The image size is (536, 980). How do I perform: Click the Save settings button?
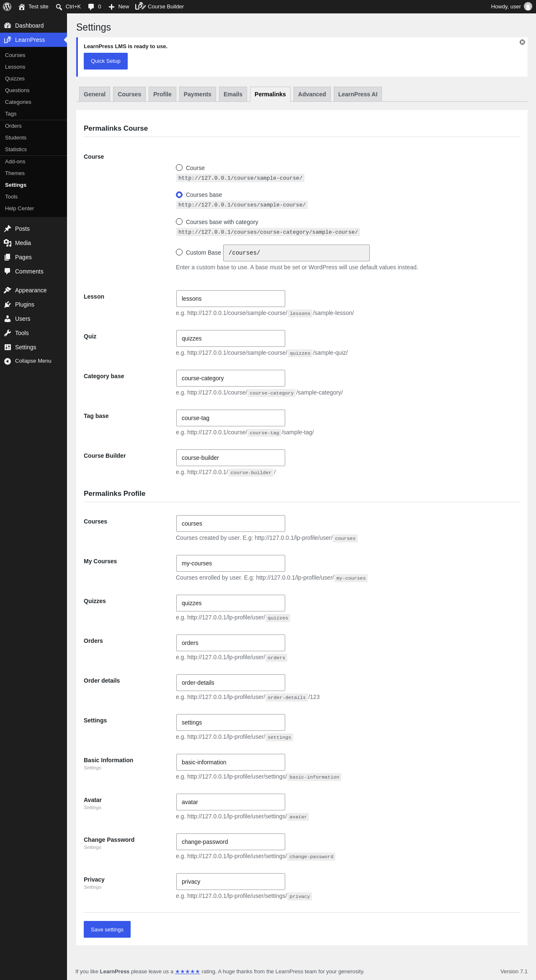point(107,929)
